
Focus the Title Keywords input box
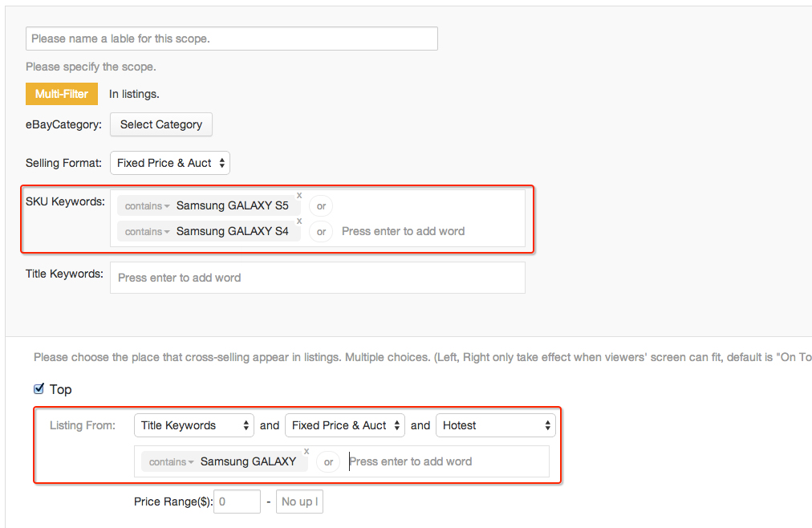(x=318, y=278)
